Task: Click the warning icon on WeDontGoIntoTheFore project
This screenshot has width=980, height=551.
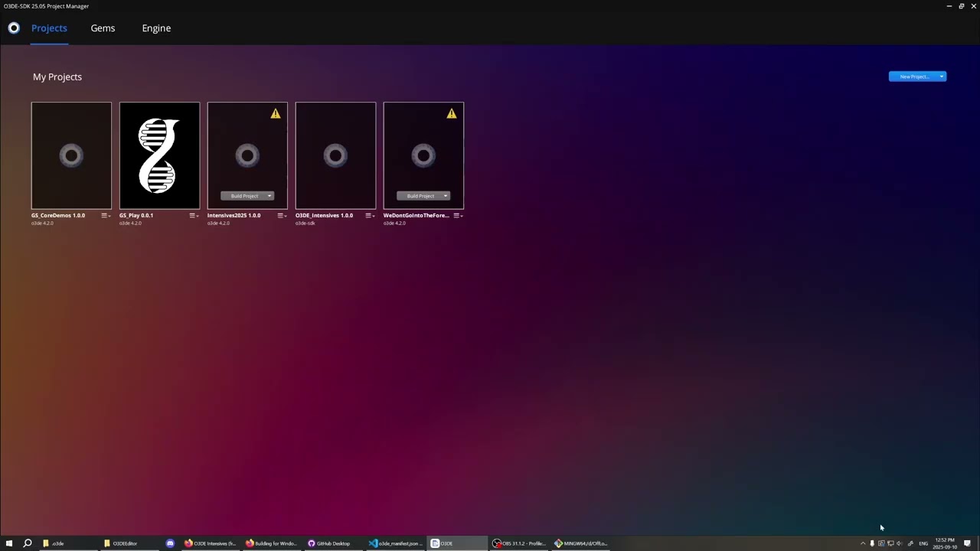Action: click(x=452, y=114)
